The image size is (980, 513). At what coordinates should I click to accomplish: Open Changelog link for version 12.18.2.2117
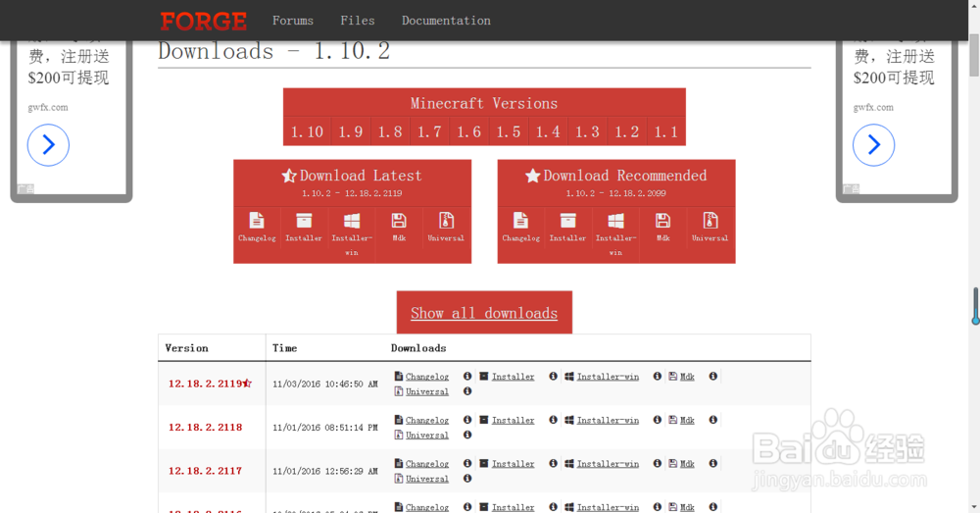coord(427,464)
